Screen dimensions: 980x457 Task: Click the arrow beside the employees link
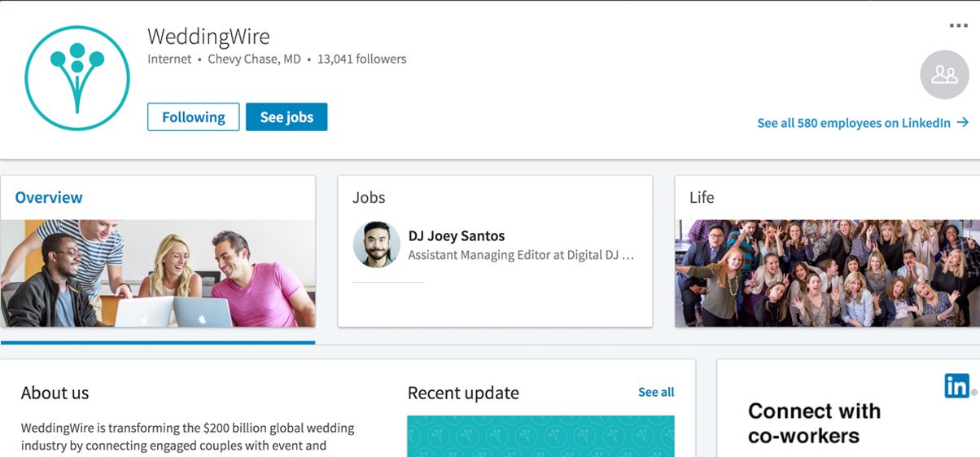tap(963, 123)
